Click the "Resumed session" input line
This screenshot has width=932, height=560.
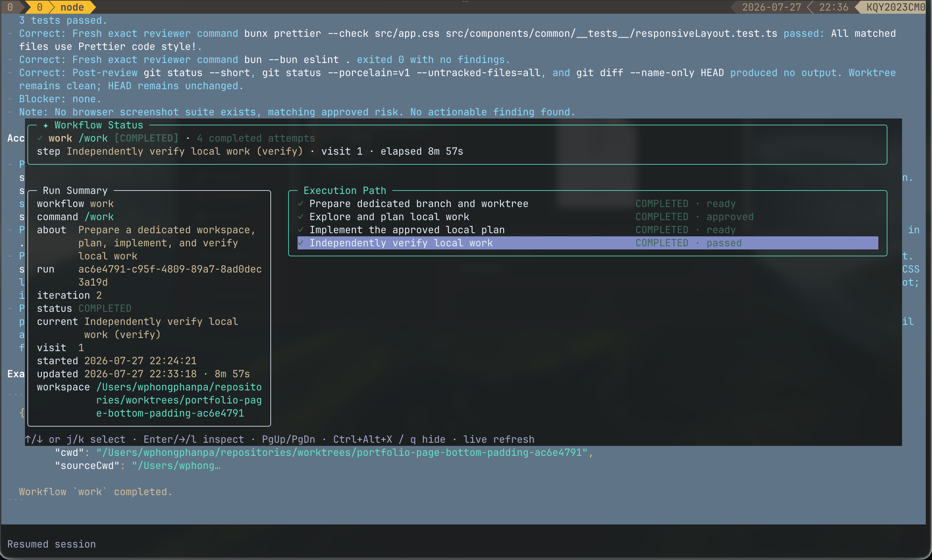click(51, 544)
